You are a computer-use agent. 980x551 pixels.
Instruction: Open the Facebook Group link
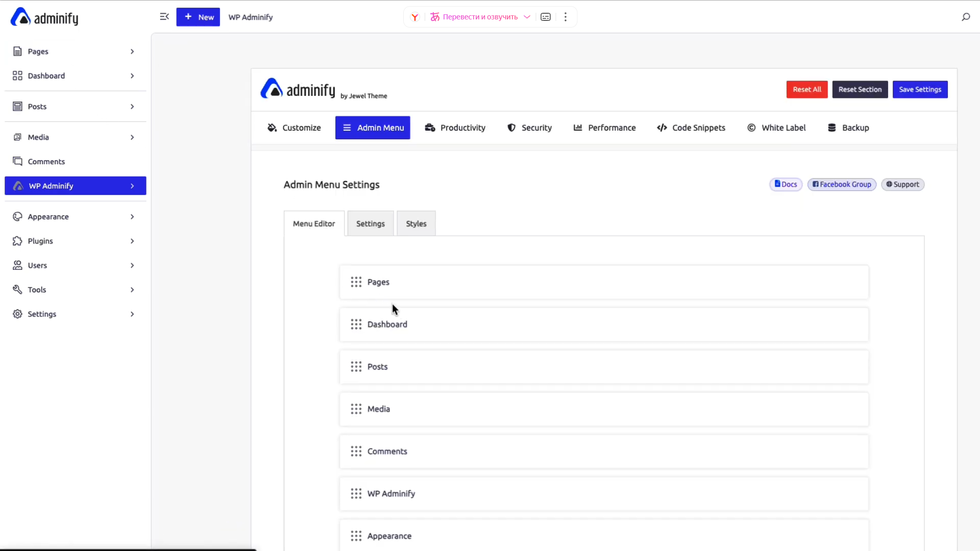[x=842, y=185]
